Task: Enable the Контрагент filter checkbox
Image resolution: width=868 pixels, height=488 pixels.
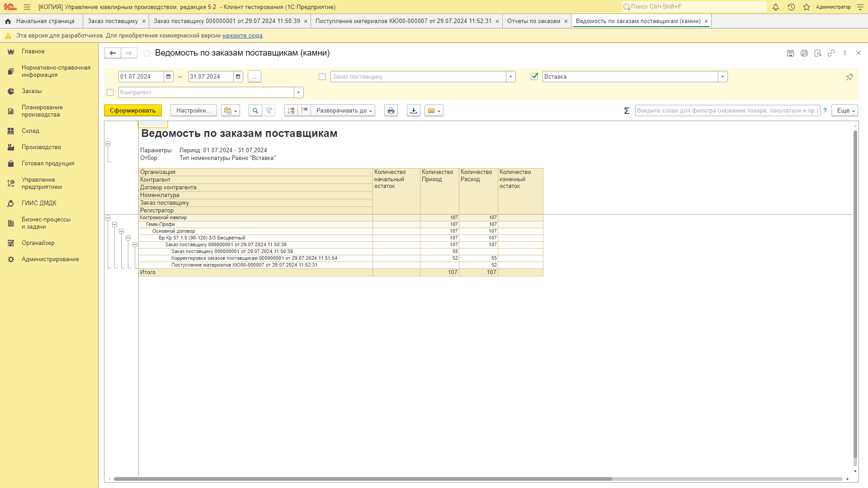Action: tap(110, 93)
